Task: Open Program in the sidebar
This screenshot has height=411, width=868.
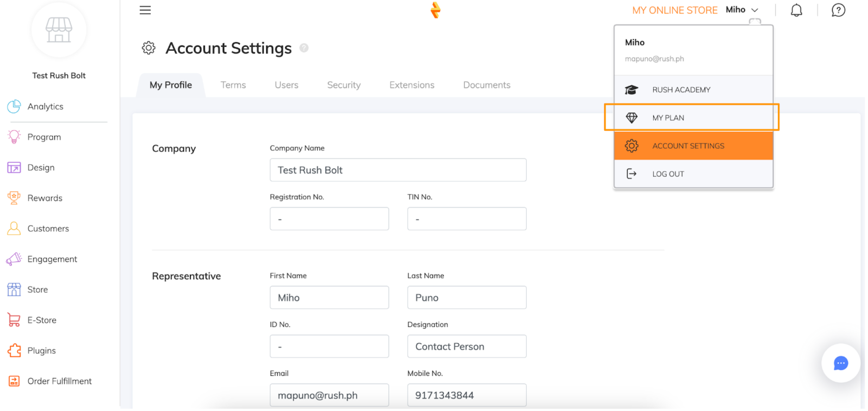Action: point(44,137)
